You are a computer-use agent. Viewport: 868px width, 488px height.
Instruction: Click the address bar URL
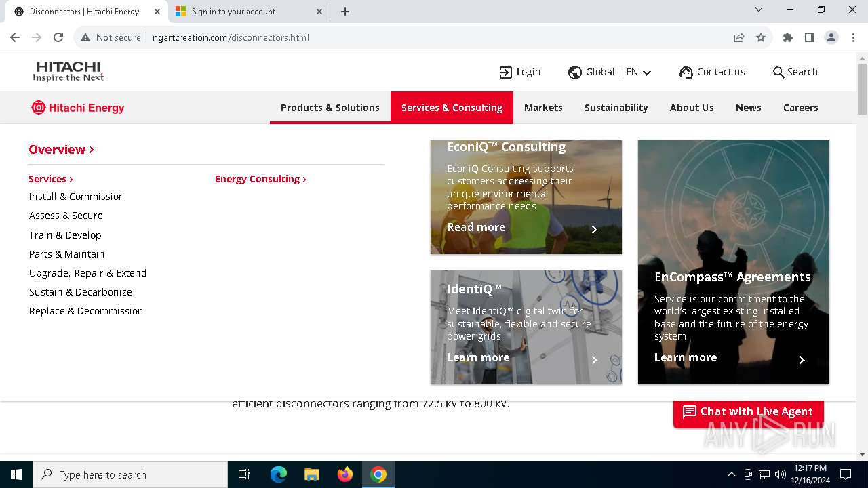coord(231,37)
